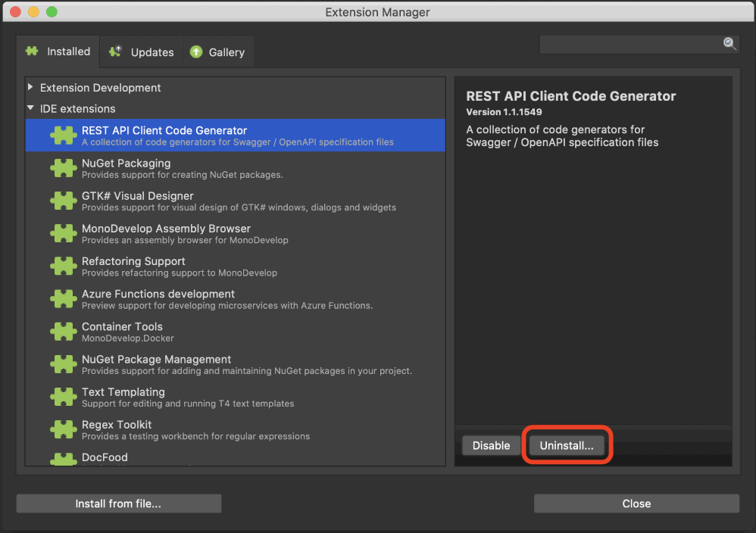Select MonoDevelop Assembly Browser extension
756x533 pixels.
[236, 234]
